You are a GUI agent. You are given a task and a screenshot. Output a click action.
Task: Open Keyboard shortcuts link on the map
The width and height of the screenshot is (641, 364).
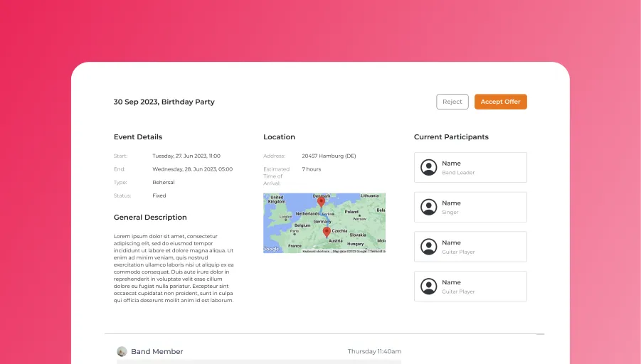coord(317,251)
